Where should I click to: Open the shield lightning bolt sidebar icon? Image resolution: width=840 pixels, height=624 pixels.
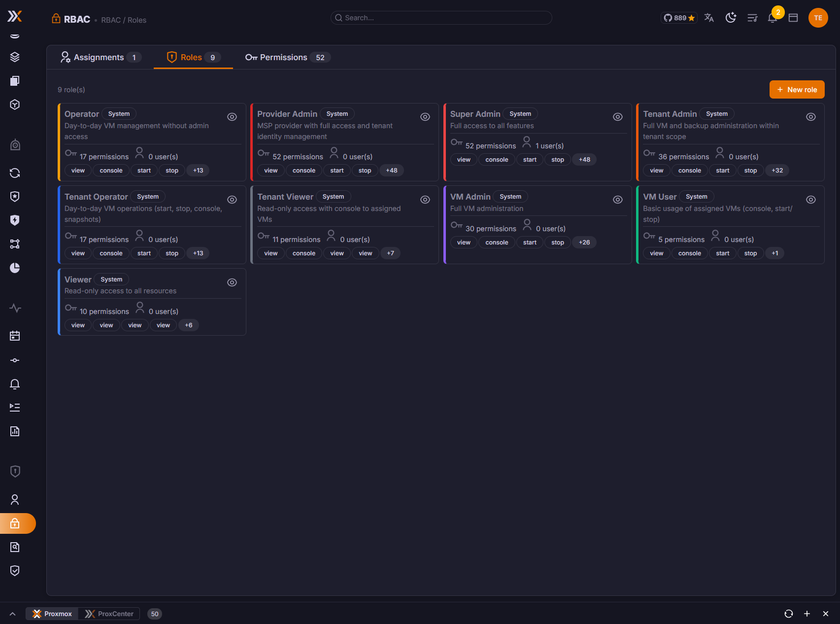click(x=15, y=220)
